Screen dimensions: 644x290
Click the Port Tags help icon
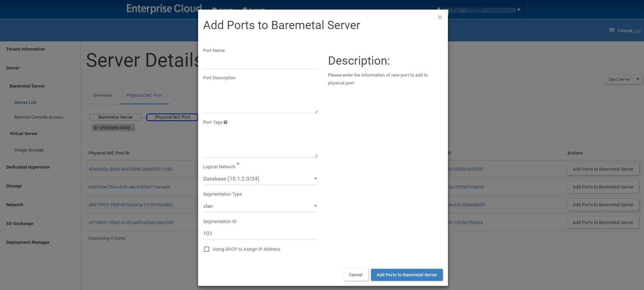226,122
